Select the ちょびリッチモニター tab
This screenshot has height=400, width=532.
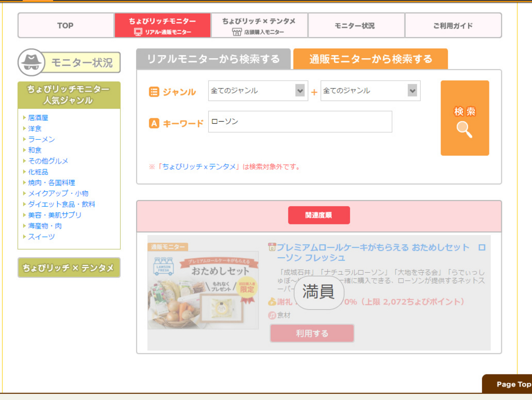click(163, 25)
